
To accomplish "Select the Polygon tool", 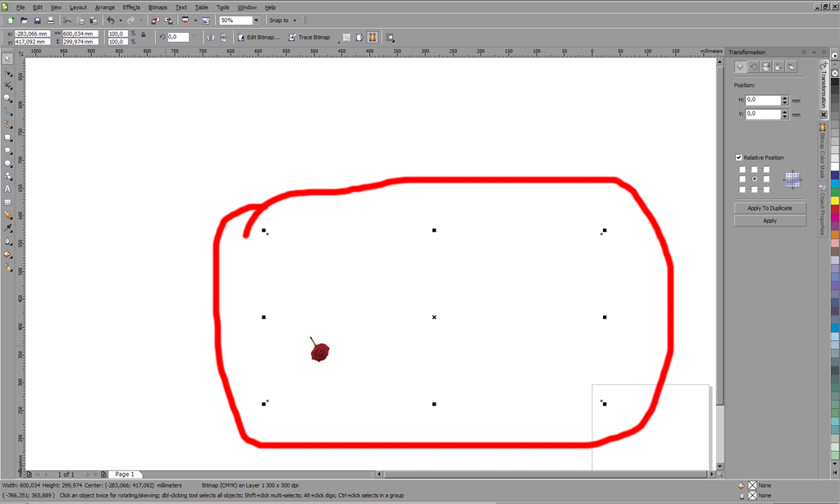I will pos(7,163).
